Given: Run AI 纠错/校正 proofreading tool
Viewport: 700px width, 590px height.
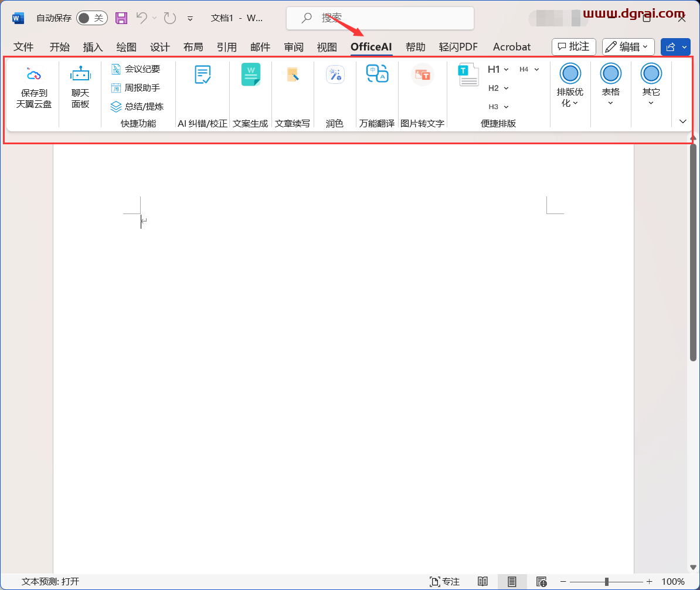Looking at the screenshot, I should click(x=203, y=74).
